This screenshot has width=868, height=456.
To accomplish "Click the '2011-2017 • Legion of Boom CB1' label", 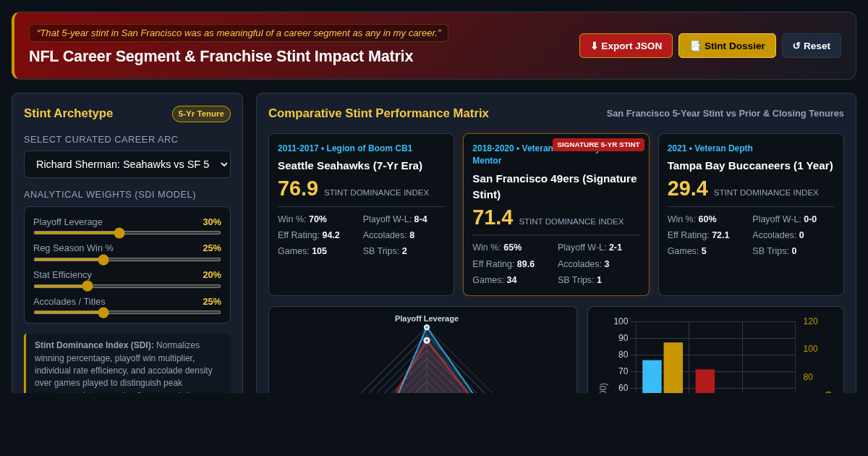I will [345, 148].
